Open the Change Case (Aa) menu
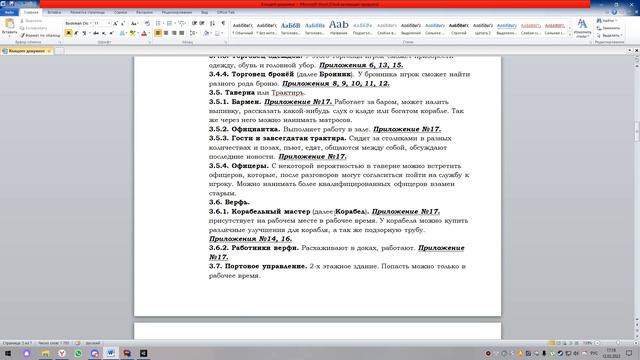Viewport: 640px width, 360px height. (x=134, y=24)
